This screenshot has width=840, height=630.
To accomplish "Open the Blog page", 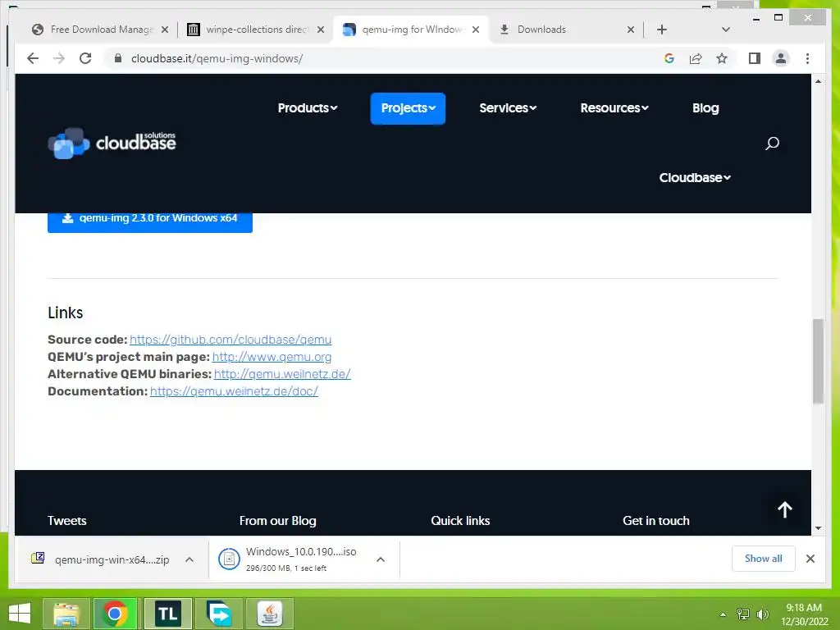I will point(705,108).
